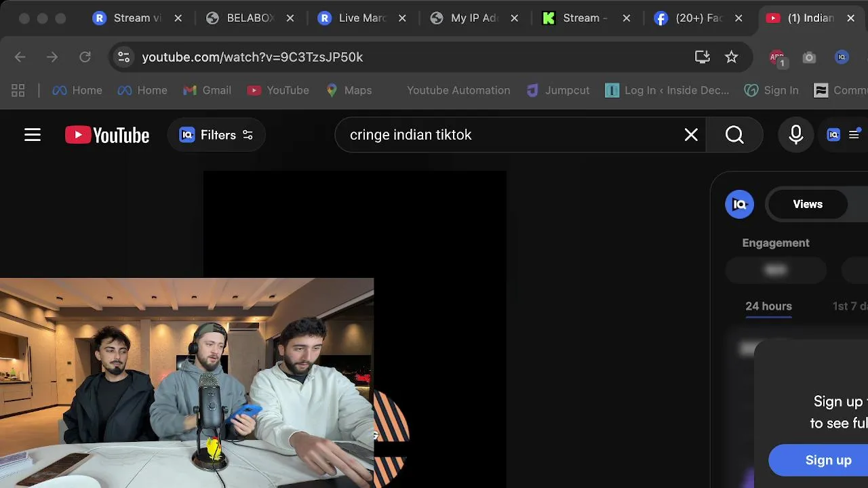Image resolution: width=868 pixels, height=488 pixels.
Task: Switch to the Facebook browser tab
Action: pyautogui.click(x=698, y=18)
